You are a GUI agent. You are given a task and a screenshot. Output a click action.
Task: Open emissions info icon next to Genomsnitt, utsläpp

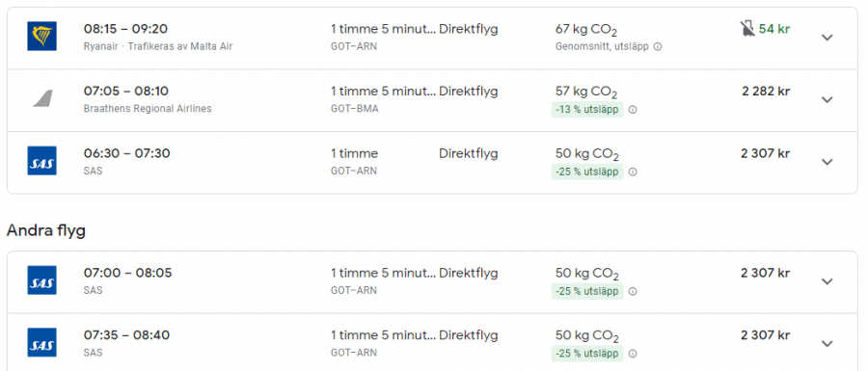tap(658, 47)
